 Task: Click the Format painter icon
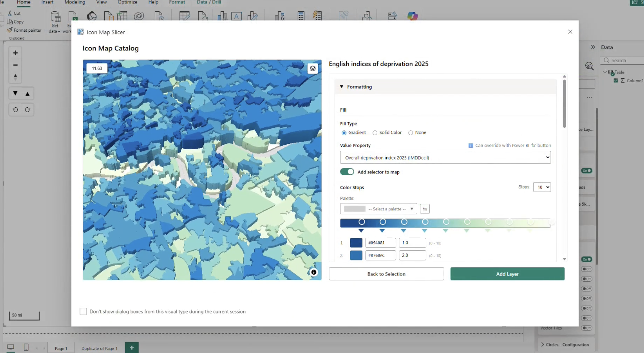pyautogui.click(x=10, y=30)
